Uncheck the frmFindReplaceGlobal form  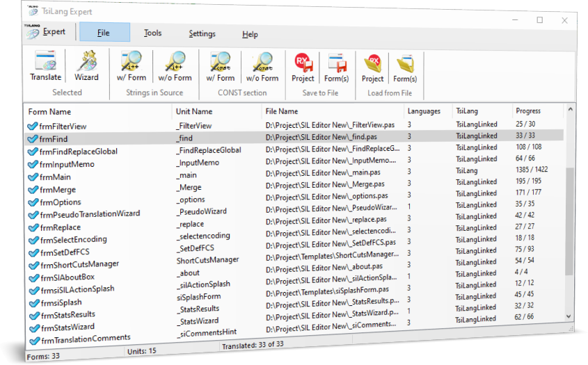click(x=33, y=152)
